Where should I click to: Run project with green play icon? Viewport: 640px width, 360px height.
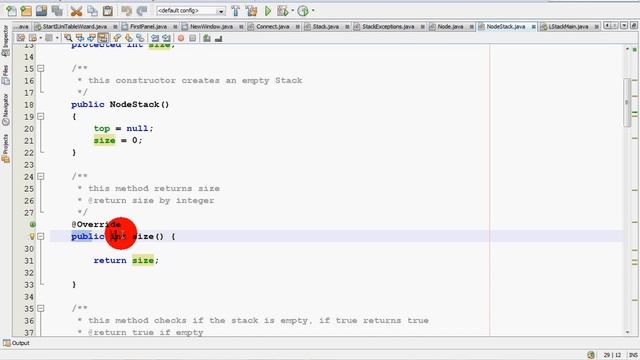268,11
